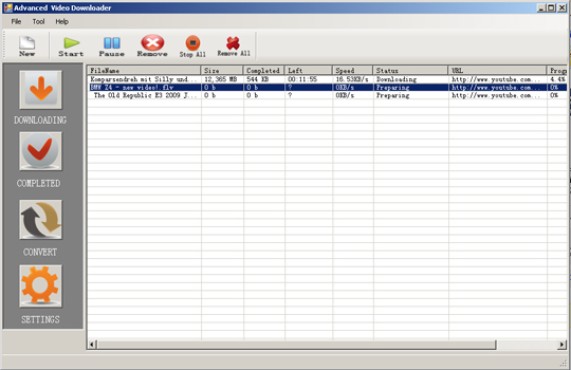Start the selected download
This screenshot has width=571, height=370.
[x=71, y=47]
